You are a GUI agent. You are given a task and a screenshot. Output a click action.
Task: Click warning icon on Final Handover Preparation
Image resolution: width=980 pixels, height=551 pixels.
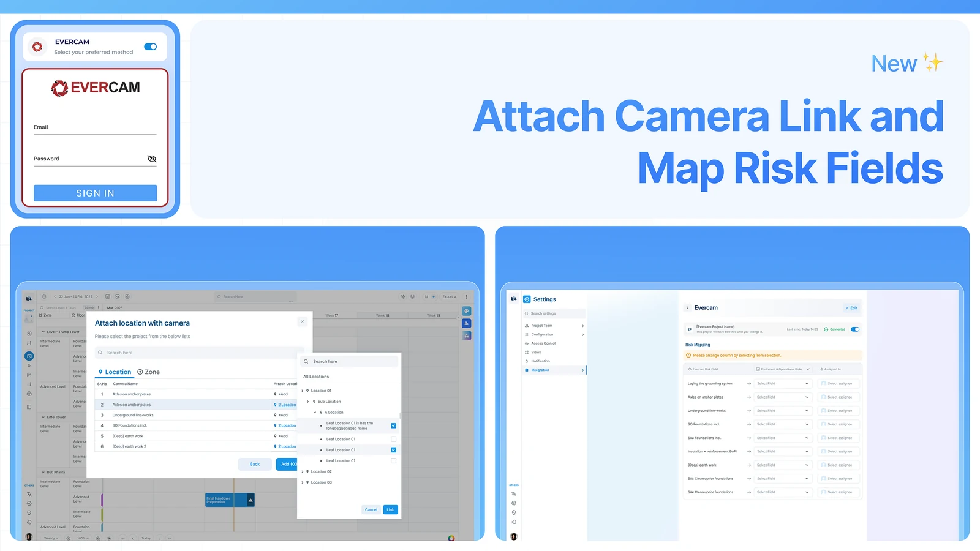[251, 500]
